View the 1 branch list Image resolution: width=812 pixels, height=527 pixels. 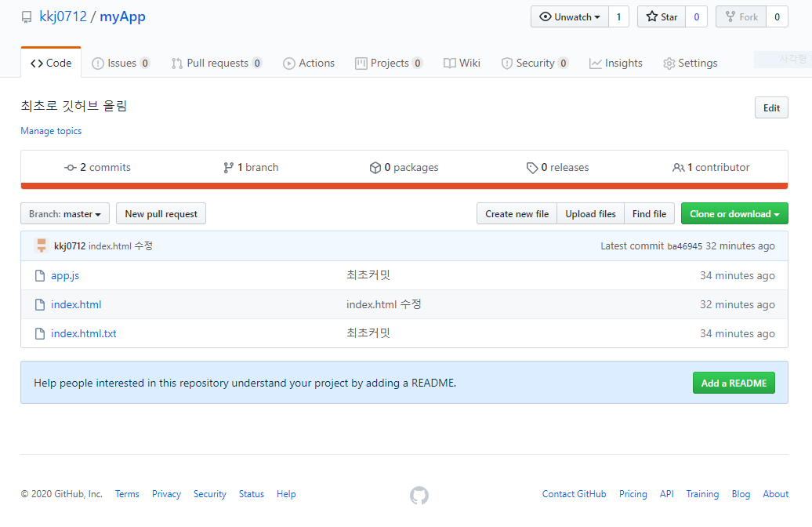251,167
